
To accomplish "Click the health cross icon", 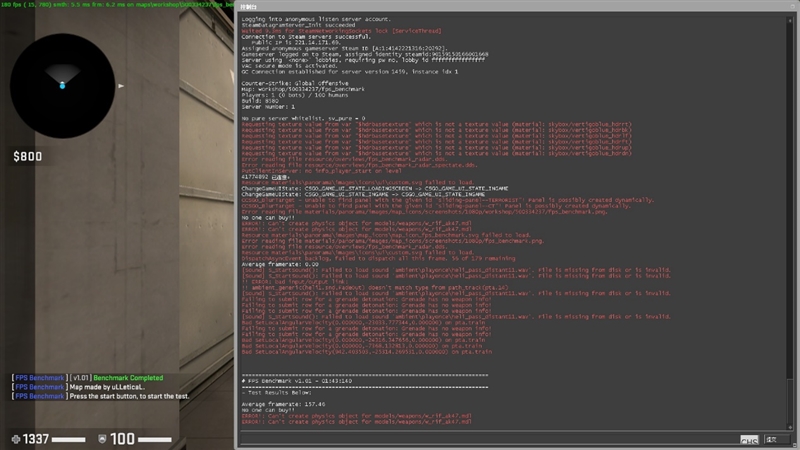I will [x=16, y=439].
